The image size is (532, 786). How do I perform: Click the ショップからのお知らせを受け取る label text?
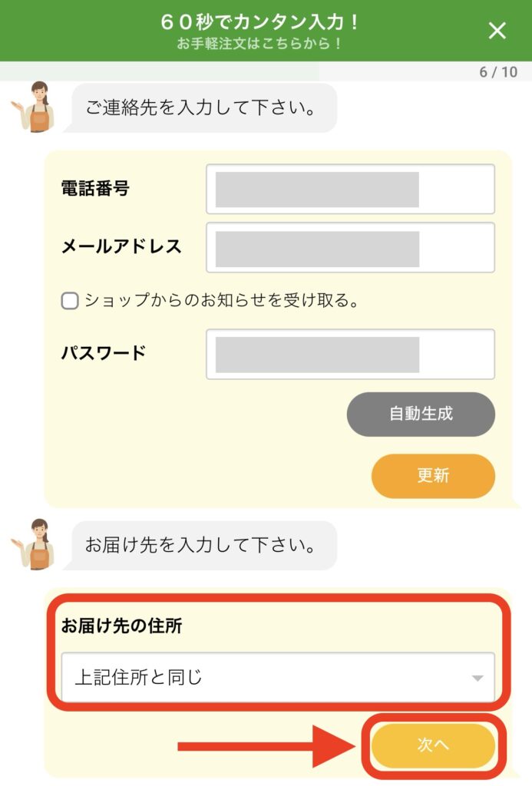coord(222,300)
